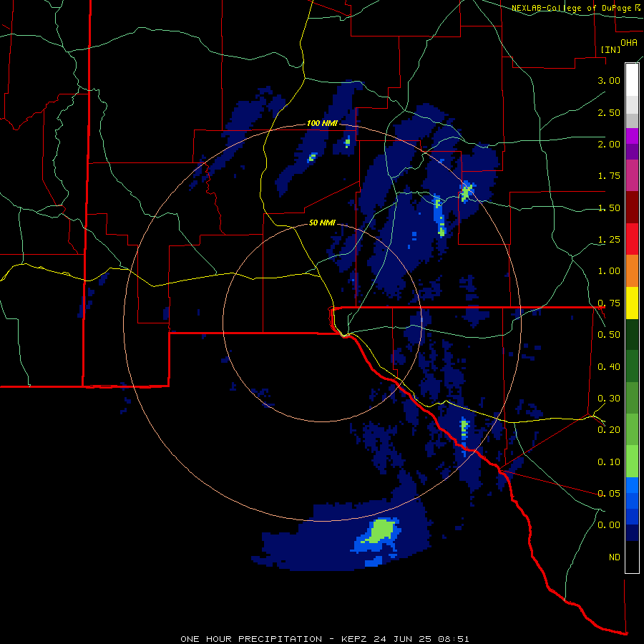Click the yellow legend swatch above 0.75
Screen dimensions: 644x644
click(x=632, y=303)
